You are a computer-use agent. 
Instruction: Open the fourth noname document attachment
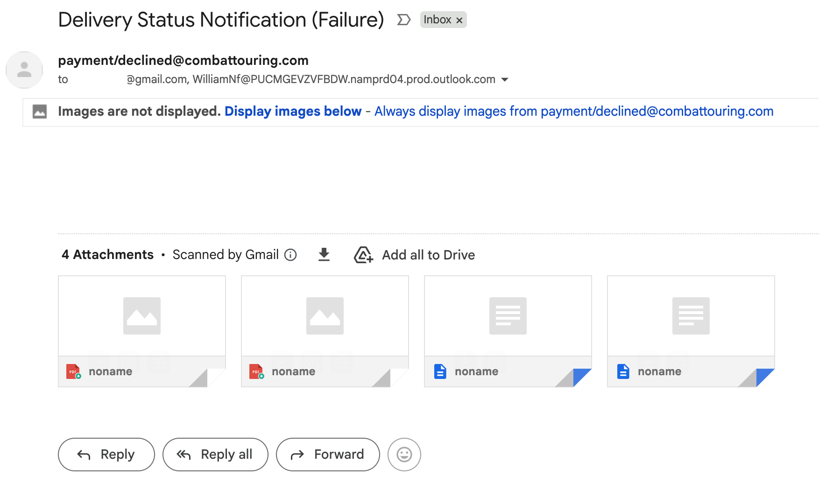pos(691,316)
